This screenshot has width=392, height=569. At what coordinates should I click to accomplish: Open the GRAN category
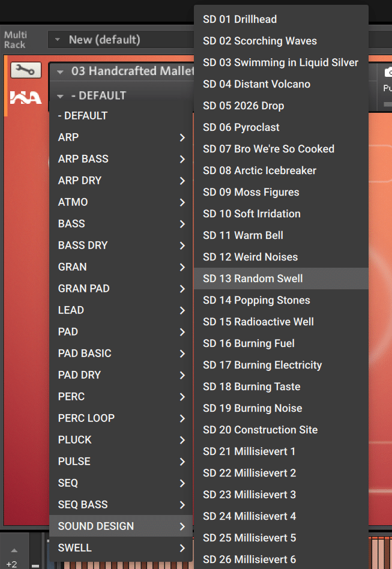point(121,267)
